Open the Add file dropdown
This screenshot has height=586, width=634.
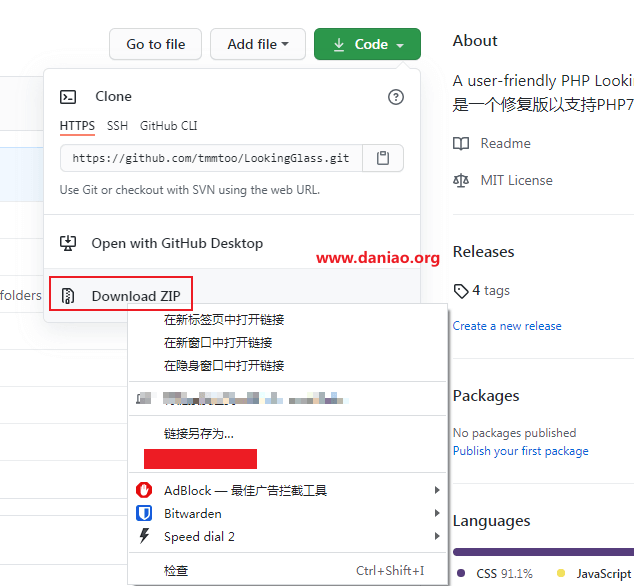258,44
